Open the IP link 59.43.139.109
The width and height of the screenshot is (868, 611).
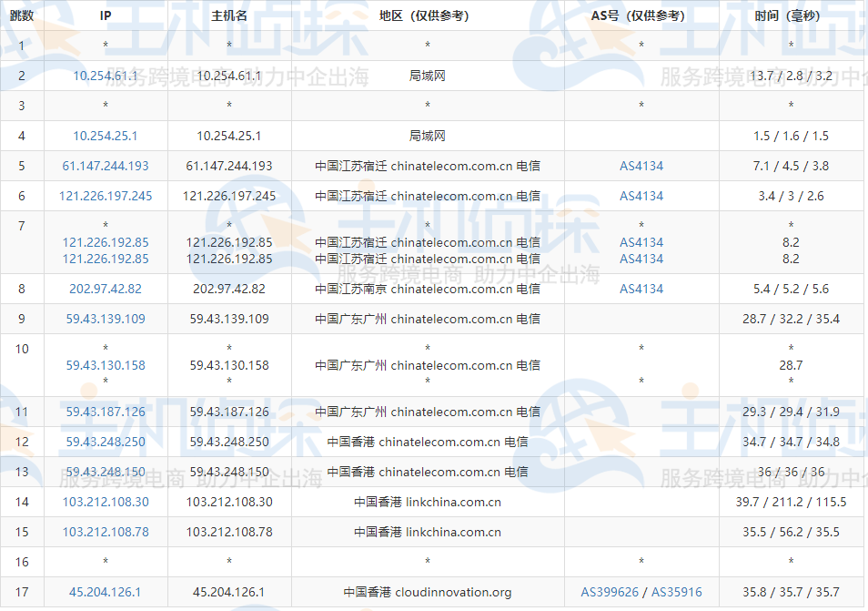point(106,319)
